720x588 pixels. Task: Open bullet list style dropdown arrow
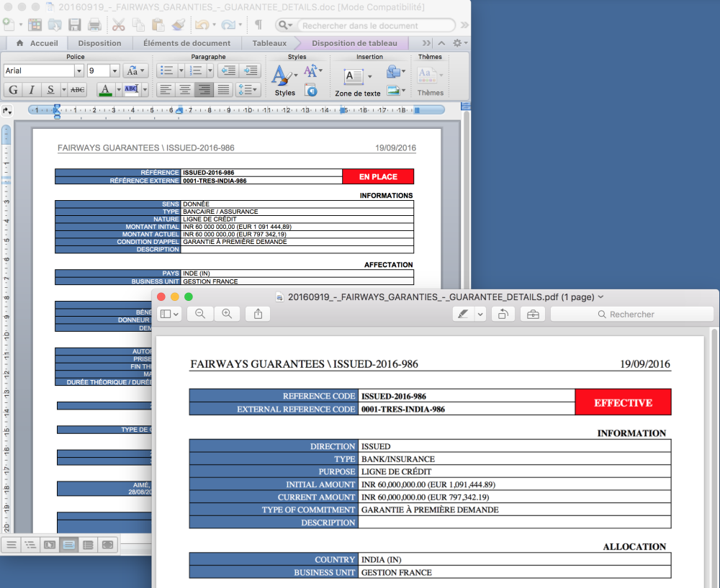click(x=181, y=71)
